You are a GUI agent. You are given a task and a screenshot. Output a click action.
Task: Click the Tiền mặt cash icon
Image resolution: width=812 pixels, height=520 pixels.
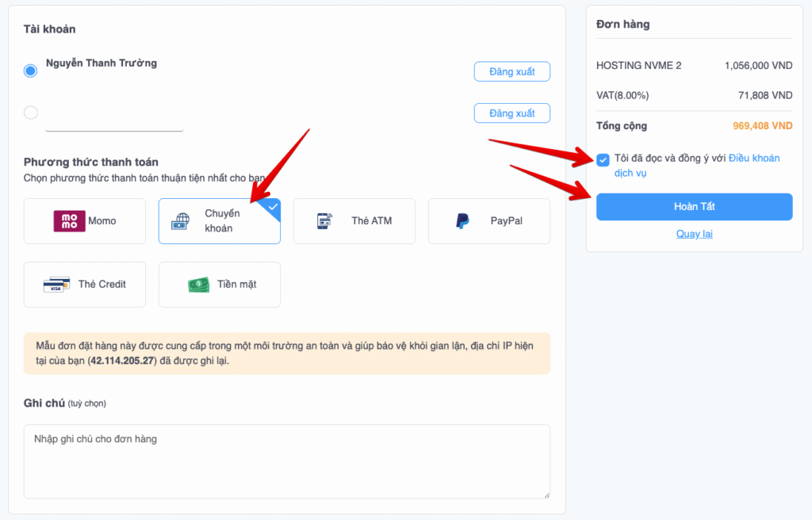click(x=198, y=285)
